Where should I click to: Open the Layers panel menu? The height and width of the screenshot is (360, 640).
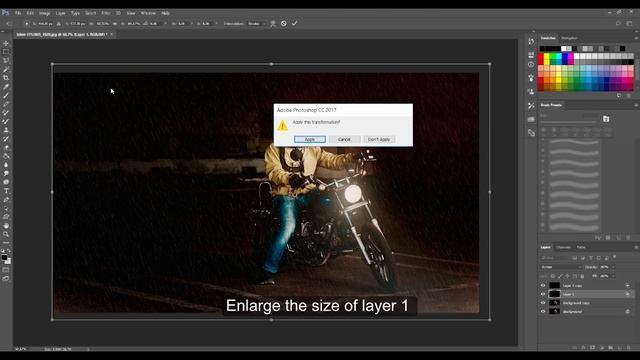(636, 247)
